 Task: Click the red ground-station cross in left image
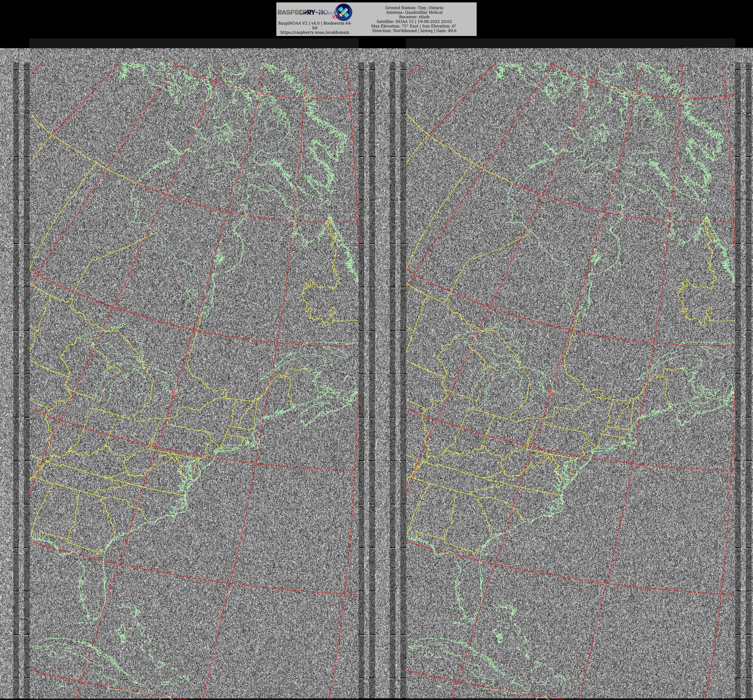point(174,393)
